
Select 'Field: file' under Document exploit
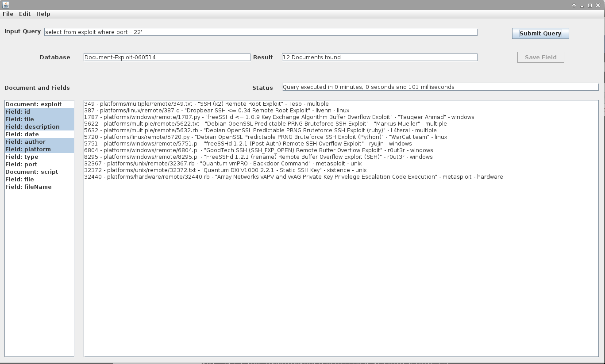(x=39, y=119)
